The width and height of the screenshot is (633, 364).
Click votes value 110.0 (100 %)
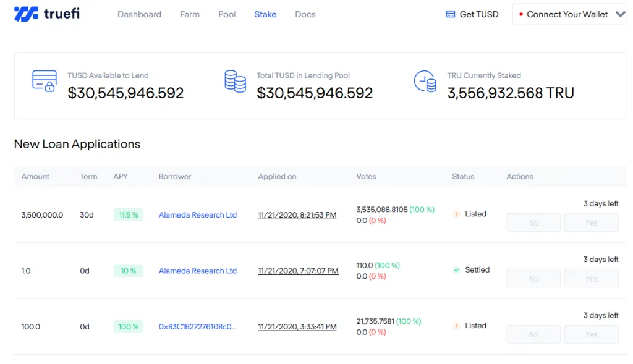pyautogui.click(x=378, y=265)
